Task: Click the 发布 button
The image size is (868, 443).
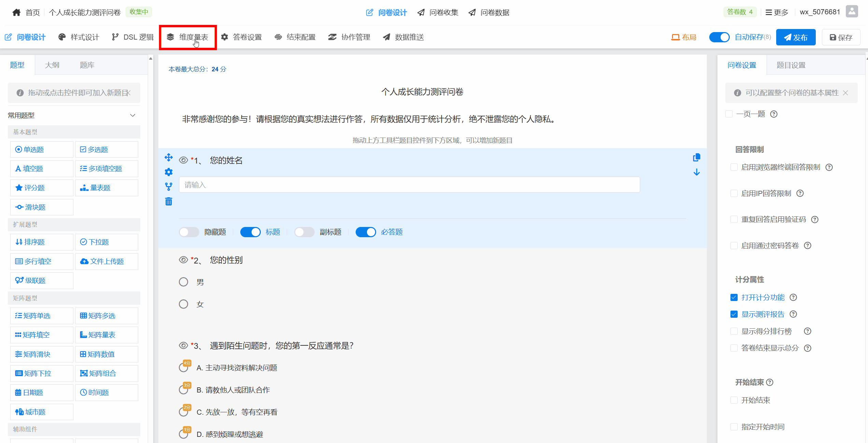Action: (x=796, y=37)
